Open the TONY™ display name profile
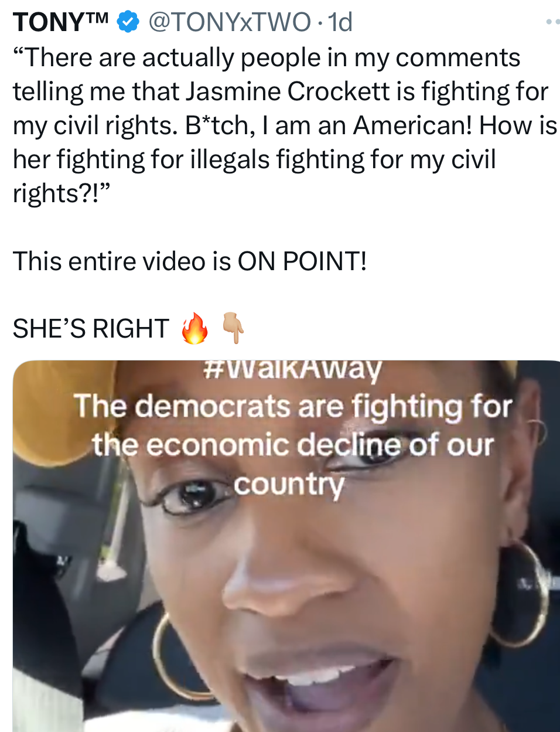560x732 pixels. (61, 22)
